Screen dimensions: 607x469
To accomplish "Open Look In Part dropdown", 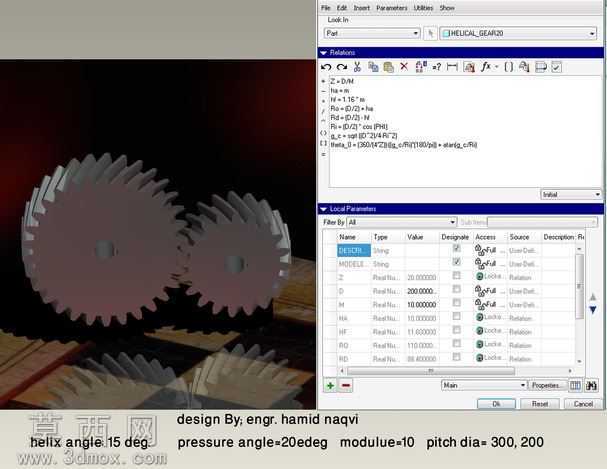I will [372, 33].
